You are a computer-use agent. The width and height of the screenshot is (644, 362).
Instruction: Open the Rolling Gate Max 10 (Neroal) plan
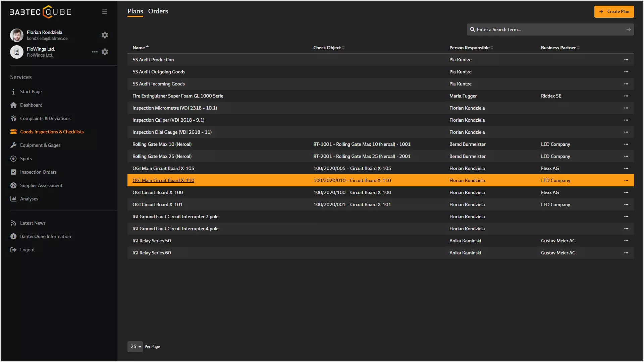tap(162, 144)
